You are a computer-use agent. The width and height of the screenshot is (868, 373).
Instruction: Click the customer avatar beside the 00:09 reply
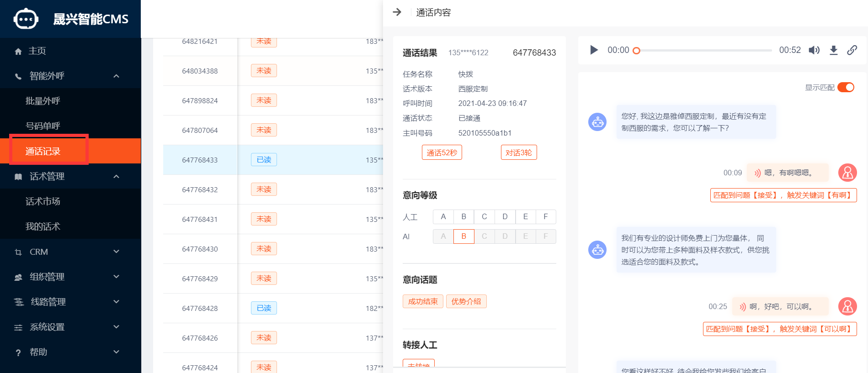pos(847,173)
